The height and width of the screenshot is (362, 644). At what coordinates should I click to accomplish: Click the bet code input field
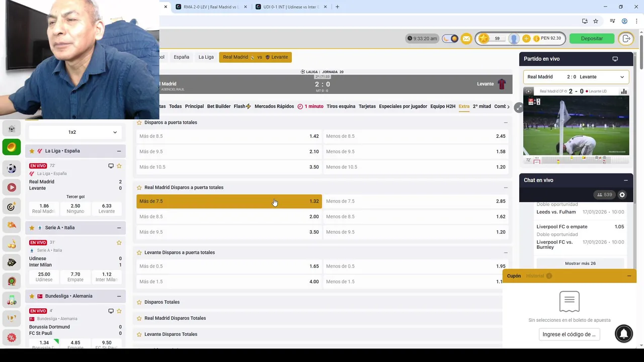[569, 334]
